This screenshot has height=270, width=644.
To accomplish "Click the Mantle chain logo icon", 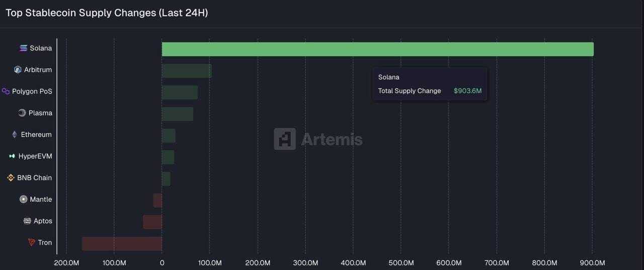I will [x=23, y=200].
